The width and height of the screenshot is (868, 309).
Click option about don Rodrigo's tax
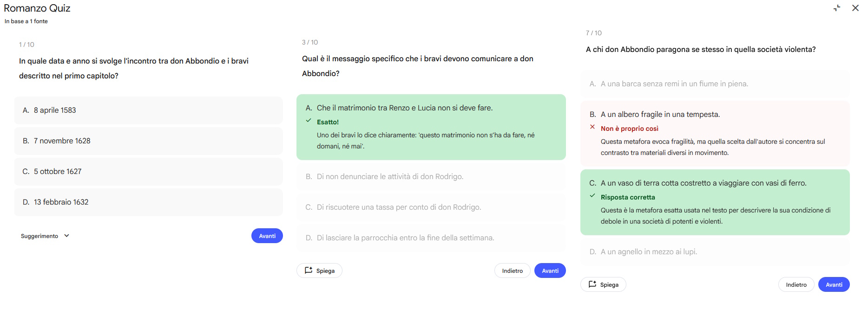[431, 207]
